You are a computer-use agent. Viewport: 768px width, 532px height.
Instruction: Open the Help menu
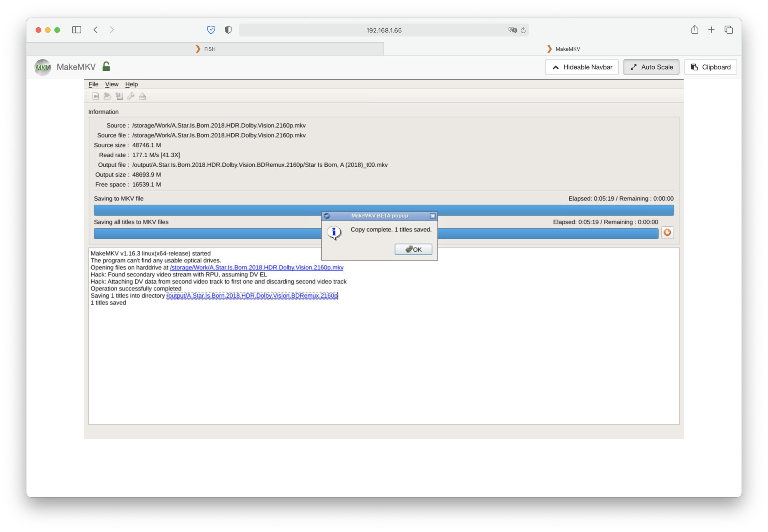click(131, 84)
